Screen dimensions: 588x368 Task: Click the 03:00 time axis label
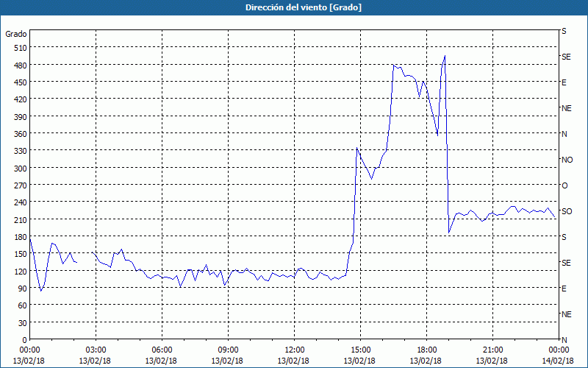point(96,350)
